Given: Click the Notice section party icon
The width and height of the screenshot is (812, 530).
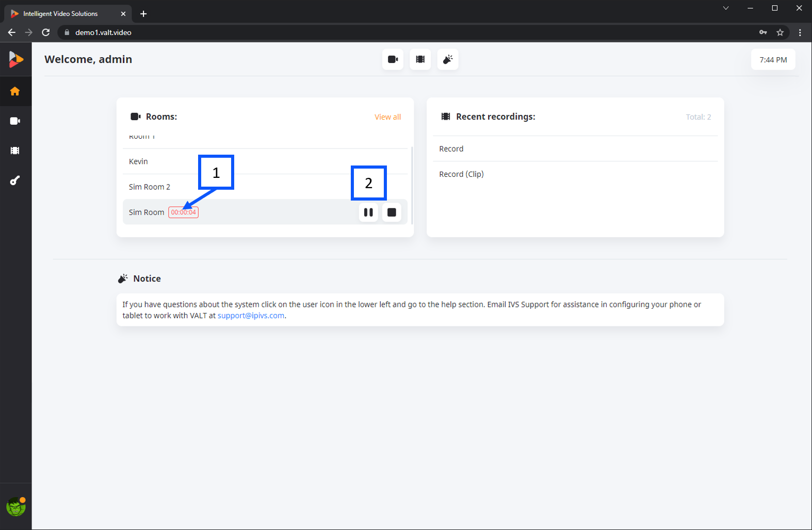Looking at the screenshot, I should 123,278.
